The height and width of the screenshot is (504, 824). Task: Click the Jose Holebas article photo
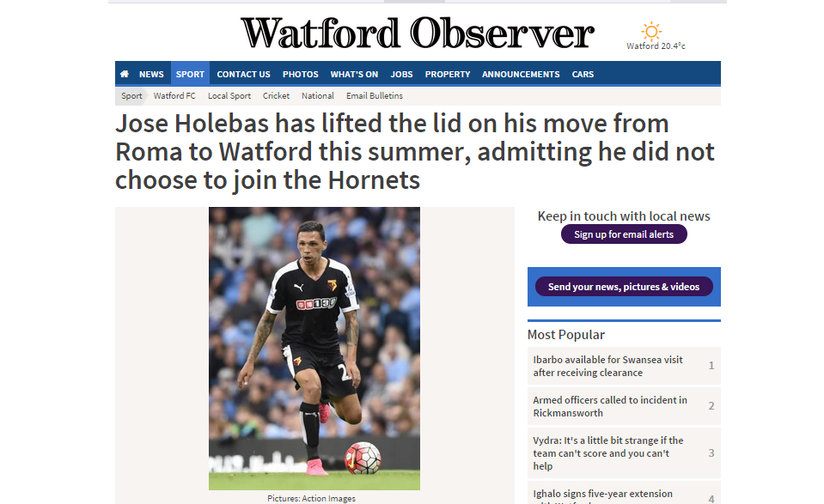coord(314,348)
